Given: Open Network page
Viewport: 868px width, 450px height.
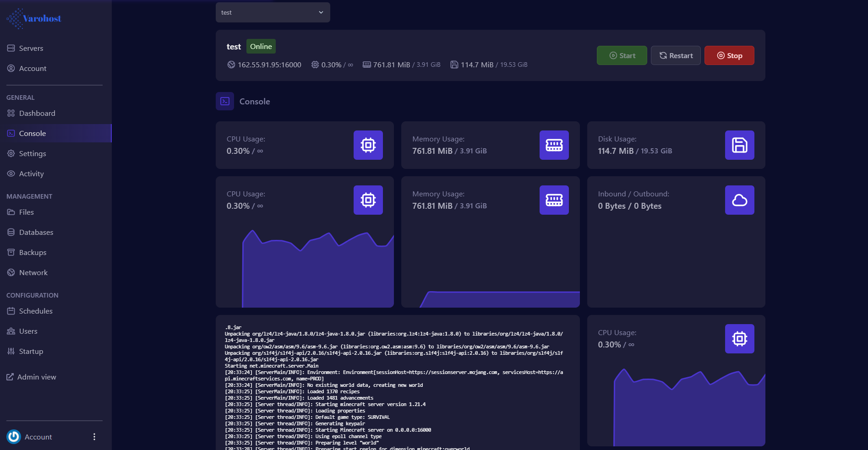Looking at the screenshot, I should (33, 272).
